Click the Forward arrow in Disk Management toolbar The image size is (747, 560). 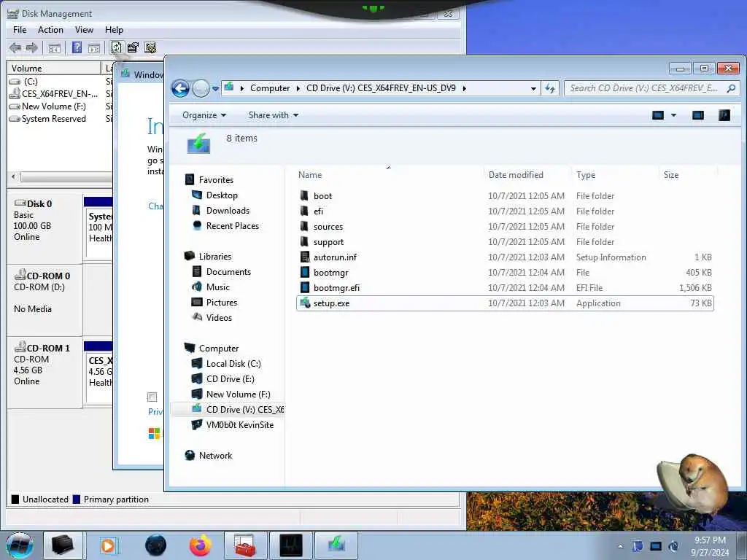tap(32, 47)
